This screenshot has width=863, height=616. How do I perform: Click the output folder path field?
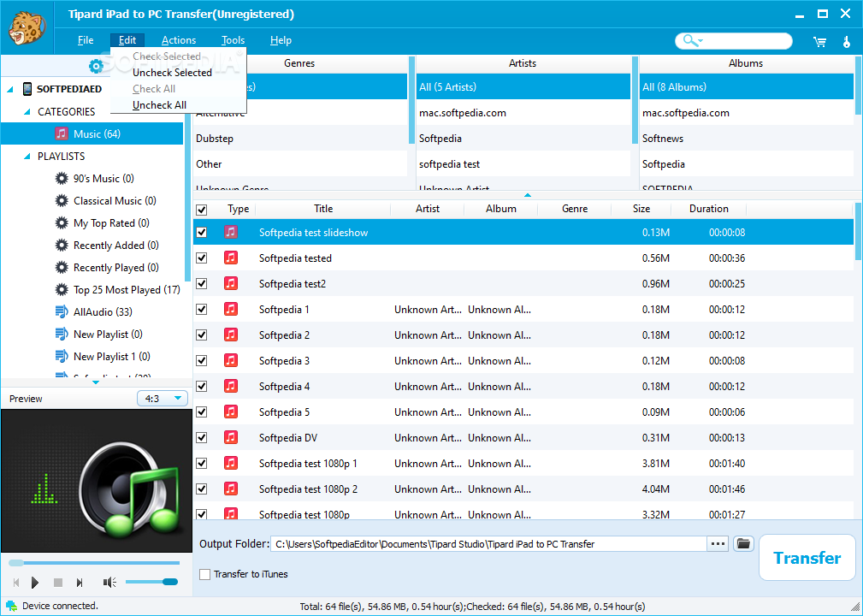pos(488,544)
